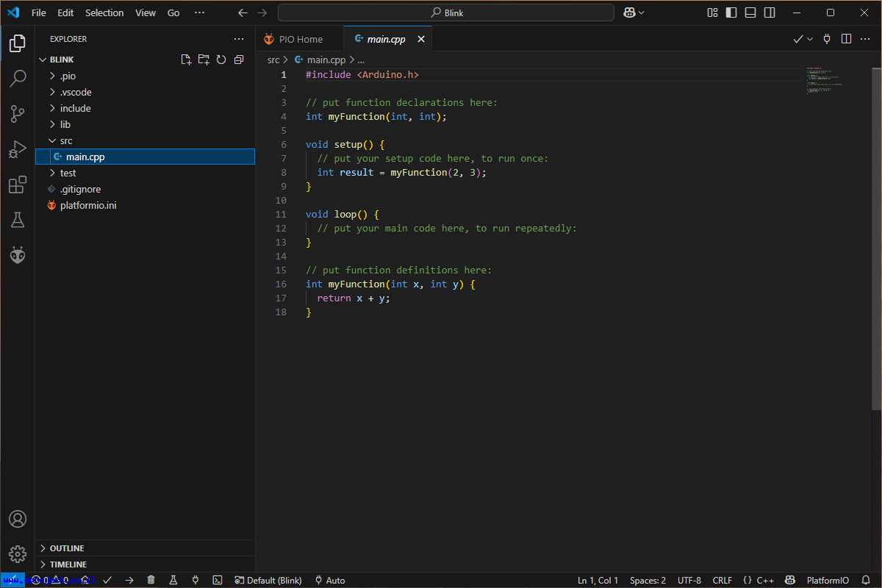The height and width of the screenshot is (588, 882).
Task: Click the PlatformIO Build checkmark in the status bar
Action: [107, 581]
